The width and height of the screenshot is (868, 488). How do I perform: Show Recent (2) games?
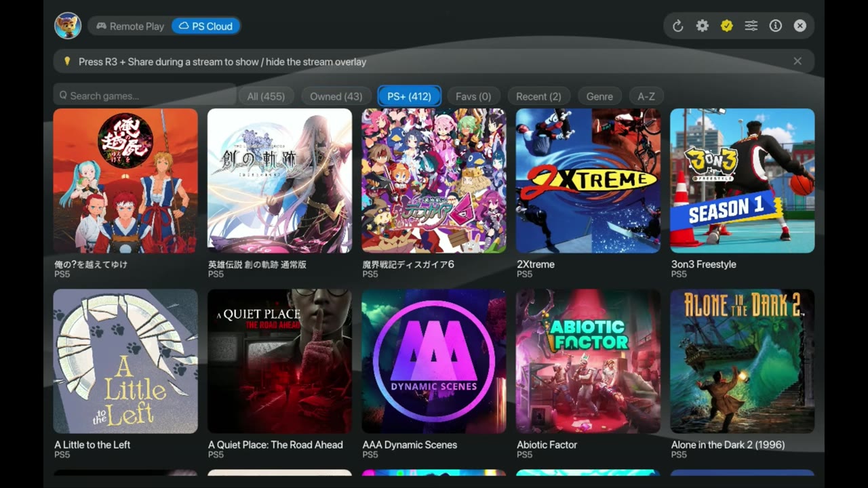pyautogui.click(x=538, y=96)
